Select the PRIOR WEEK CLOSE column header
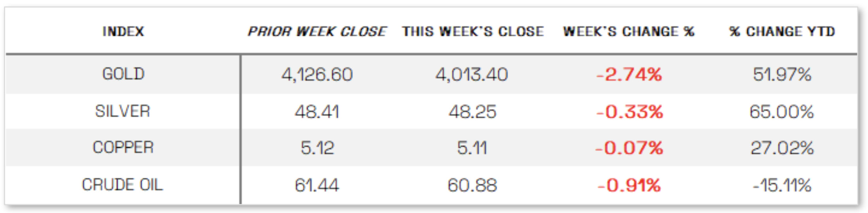The image size is (868, 213). [317, 31]
